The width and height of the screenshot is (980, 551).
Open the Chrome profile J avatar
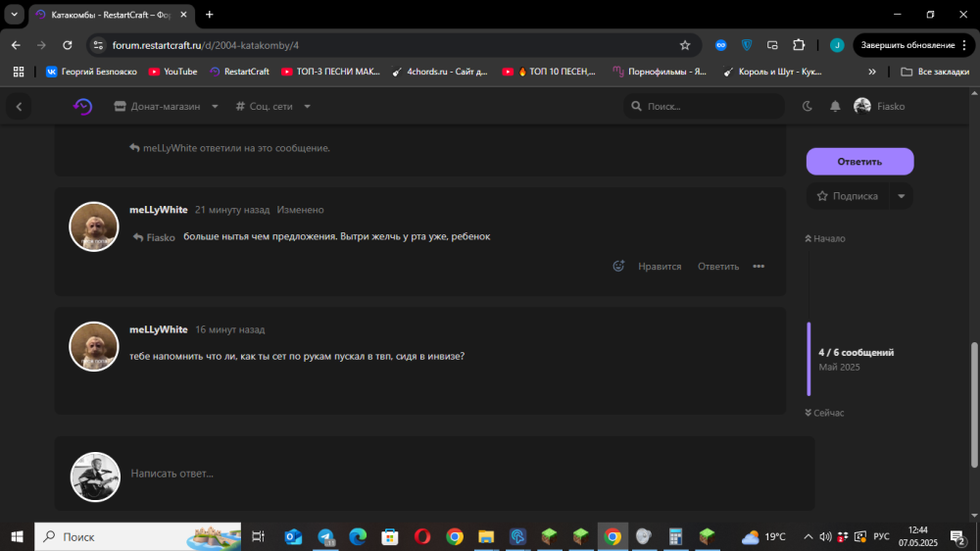pyautogui.click(x=837, y=45)
